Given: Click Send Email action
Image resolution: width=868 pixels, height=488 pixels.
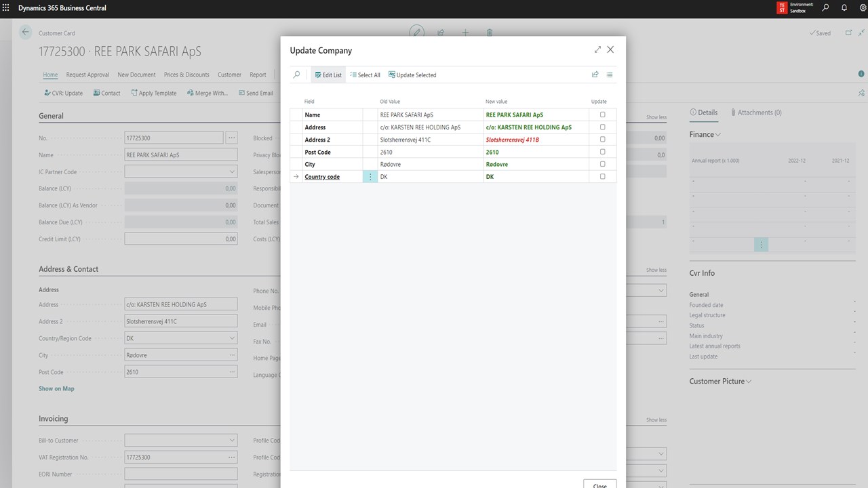Looking at the screenshot, I should coord(255,93).
